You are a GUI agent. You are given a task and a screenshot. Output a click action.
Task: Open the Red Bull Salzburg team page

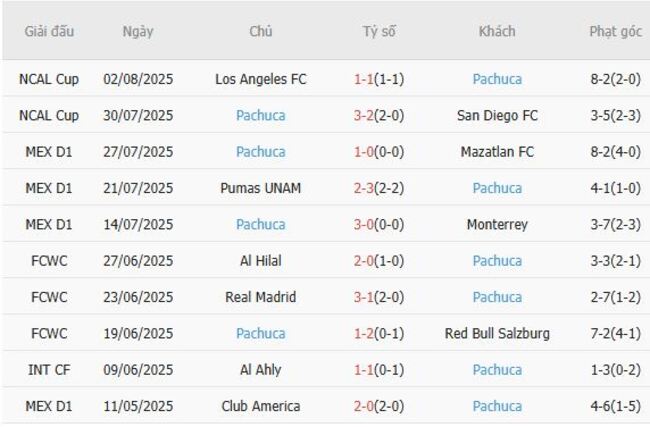pos(497,334)
